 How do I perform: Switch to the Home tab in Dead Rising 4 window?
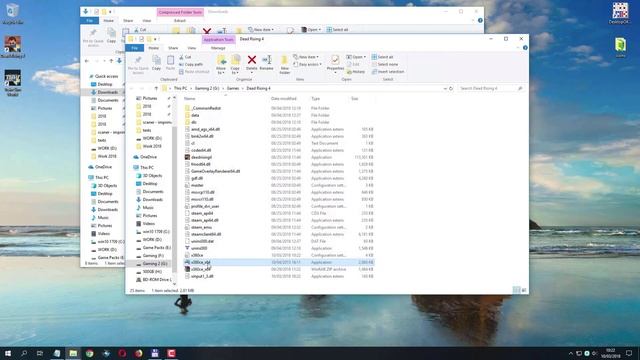coord(153,48)
